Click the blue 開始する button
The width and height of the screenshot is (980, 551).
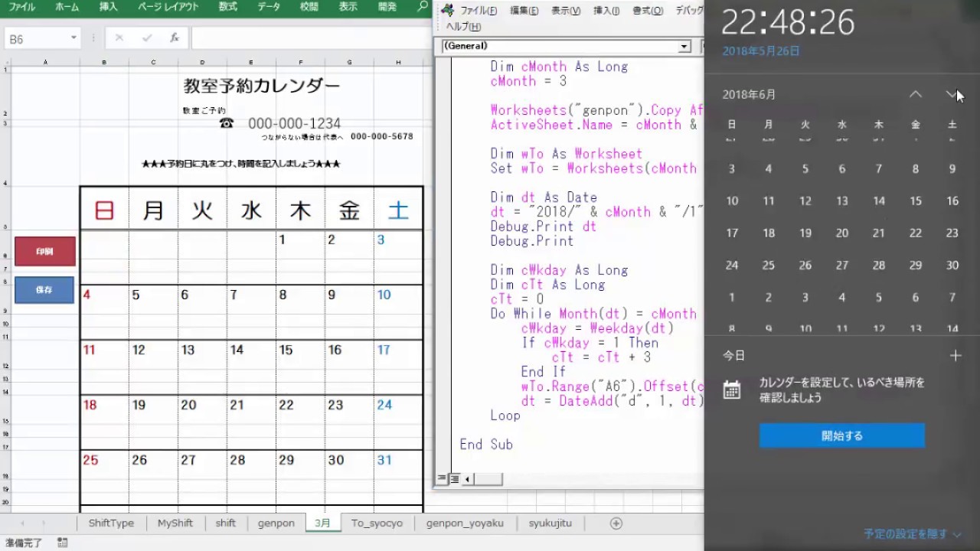pyautogui.click(x=841, y=435)
